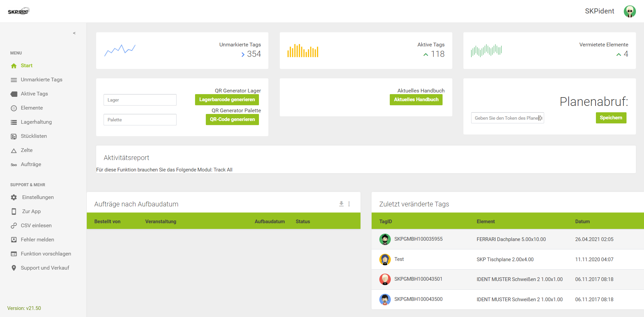Open Aktive Tags from the sidebar
The height and width of the screenshot is (317, 644).
pyautogui.click(x=34, y=94)
